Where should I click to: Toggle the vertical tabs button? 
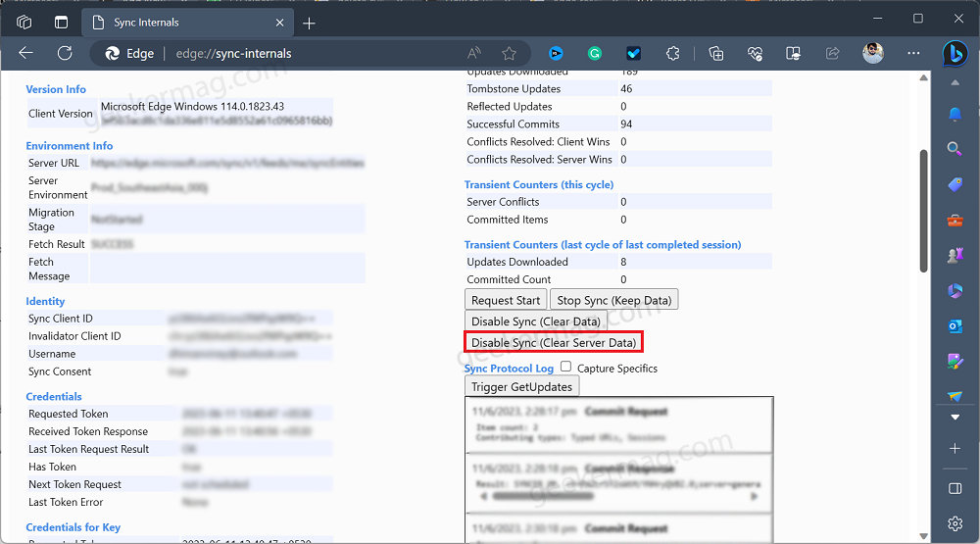(61, 23)
